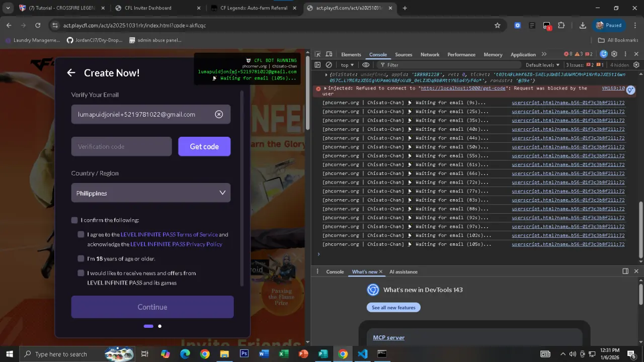Open DevTools settings gear in main toolbar
The width and height of the screenshot is (644, 362).
pyautogui.click(x=614, y=54)
